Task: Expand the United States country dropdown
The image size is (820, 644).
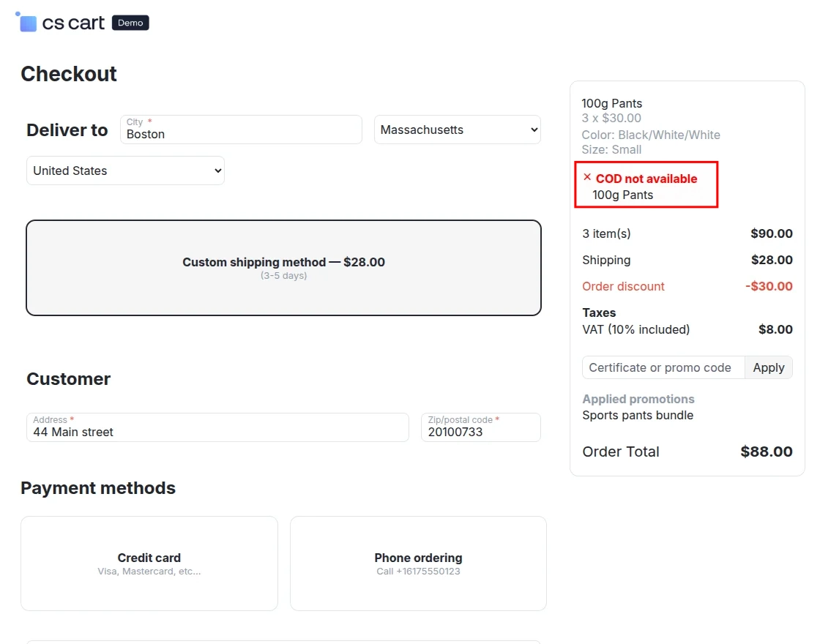Action: [125, 171]
